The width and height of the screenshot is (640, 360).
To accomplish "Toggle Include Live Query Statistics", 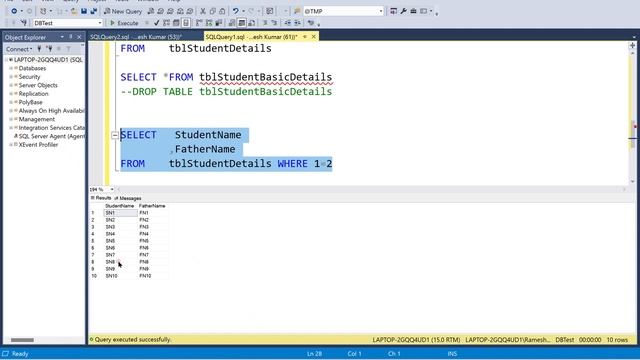I will pyautogui.click(x=209, y=23).
